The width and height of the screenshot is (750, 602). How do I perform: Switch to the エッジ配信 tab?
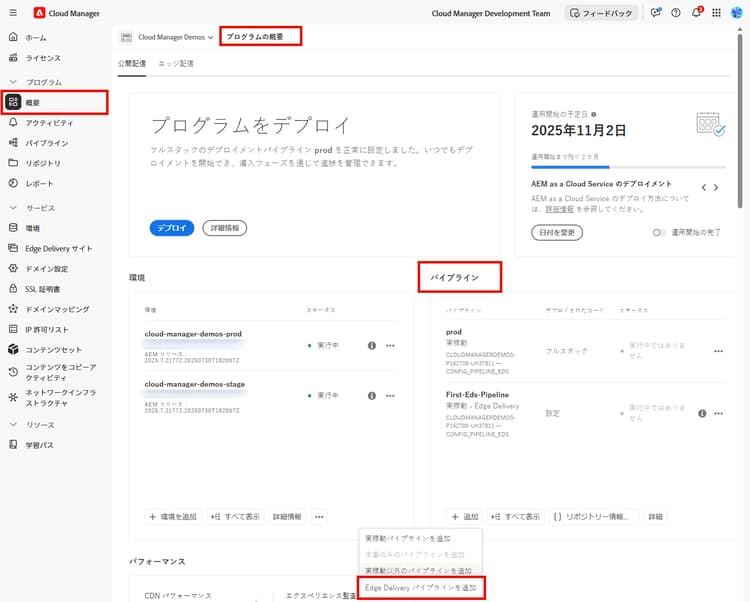176,64
